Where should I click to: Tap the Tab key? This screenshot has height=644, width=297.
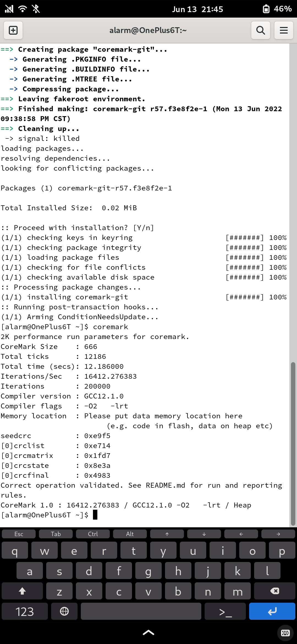pos(56,534)
